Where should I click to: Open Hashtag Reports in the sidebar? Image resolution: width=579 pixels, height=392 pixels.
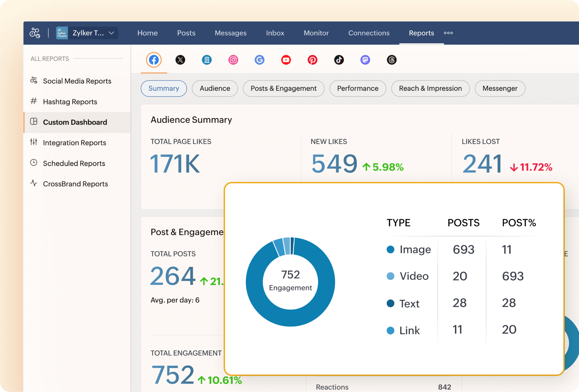pyautogui.click(x=70, y=102)
